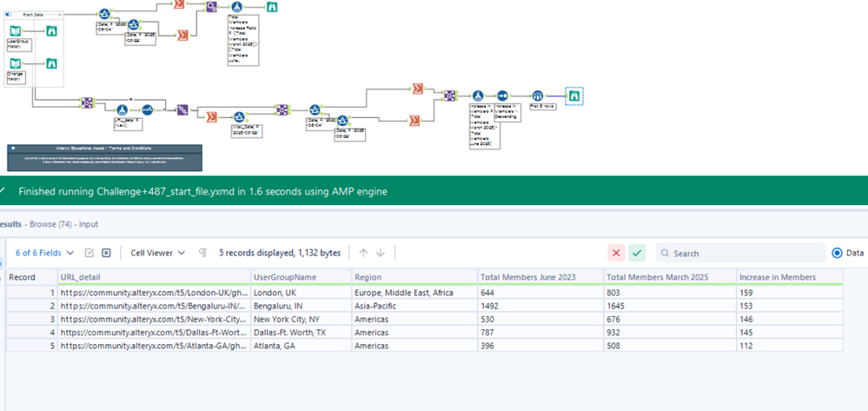Click the red X cancel changes button
Viewport: 868px width, 411px height.
pyautogui.click(x=616, y=253)
